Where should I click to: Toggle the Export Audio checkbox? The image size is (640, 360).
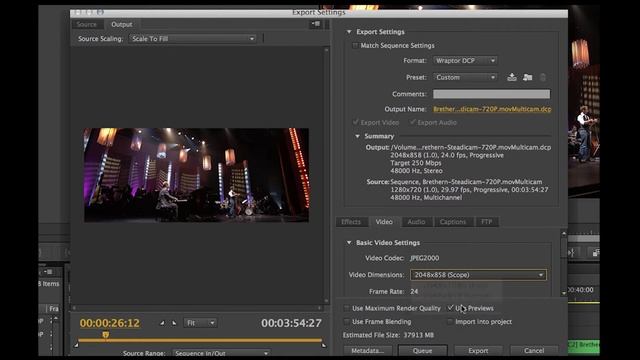[x=412, y=122]
